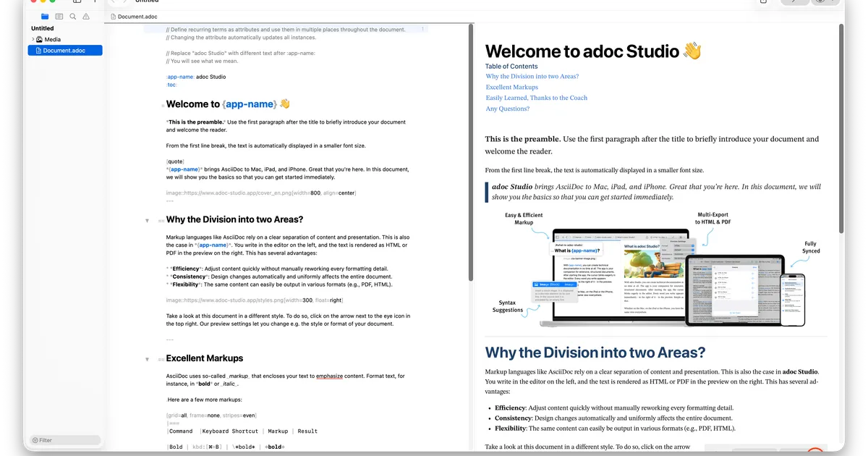Click the waving hand emoji in the preview title
The height and width of the screenshot is (456, 868).
tap(692, 51)
